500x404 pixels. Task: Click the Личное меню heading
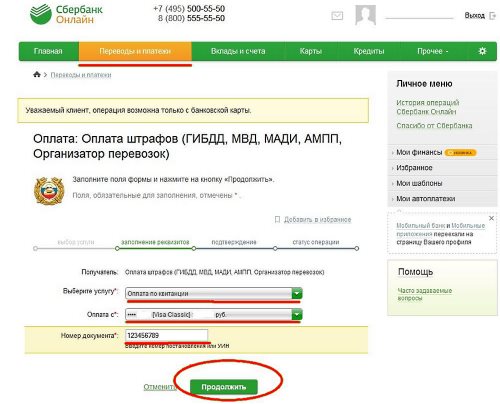pyautogui.click(x=424, y=83)
